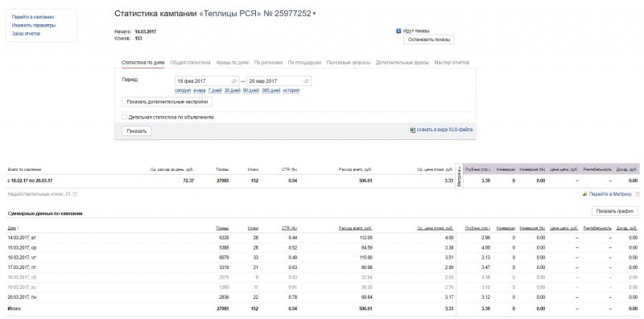Select 7 дней period shortcut
Image resolution: width=644 pixels, height=319 pixels.
[x=215, y=90]
